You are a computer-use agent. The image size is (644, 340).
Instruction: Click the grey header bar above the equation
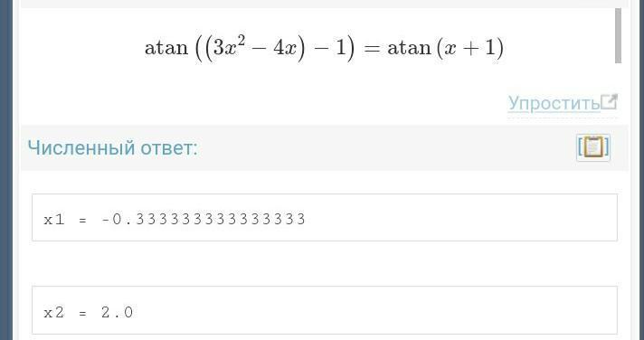(x=325, y=4)
